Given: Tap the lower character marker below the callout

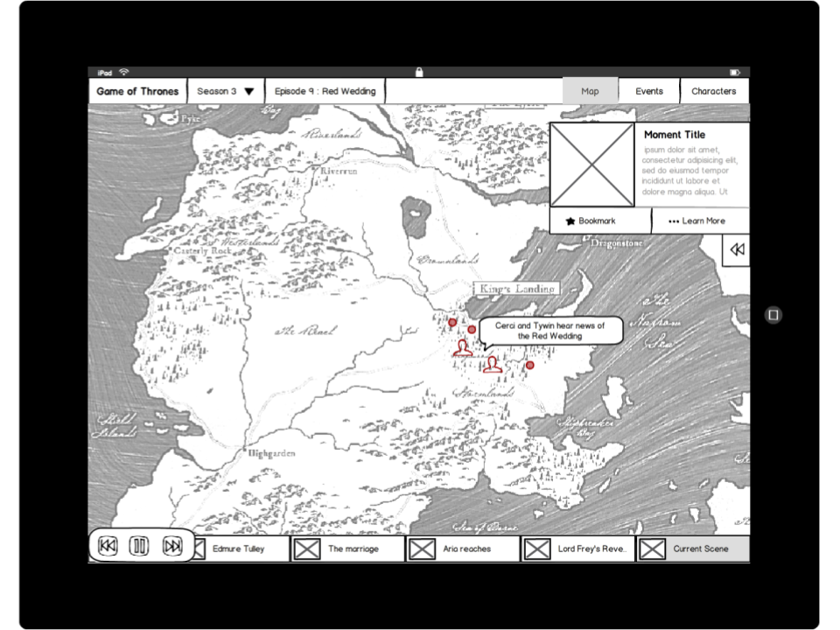Looking at the screenshot, I should click(493, 364).
